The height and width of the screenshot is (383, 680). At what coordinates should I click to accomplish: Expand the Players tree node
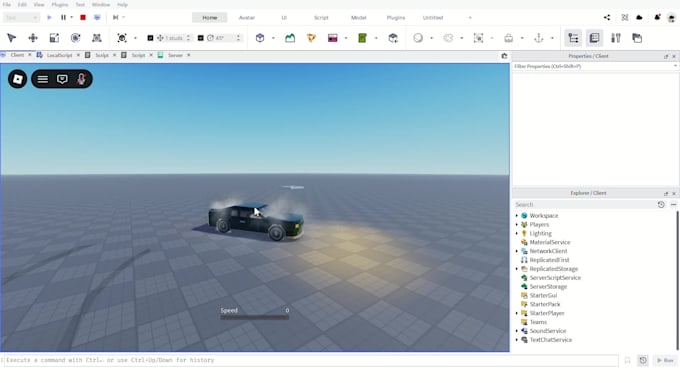[x=517, y=225]
